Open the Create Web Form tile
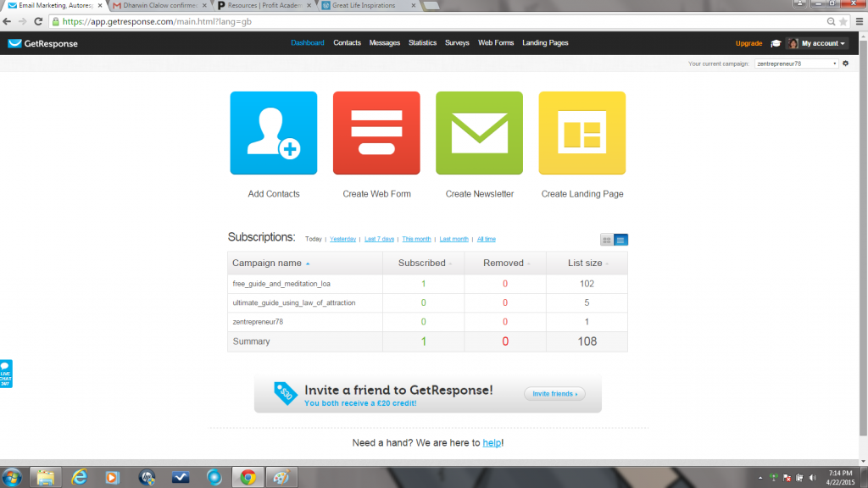 coord(376,133)
